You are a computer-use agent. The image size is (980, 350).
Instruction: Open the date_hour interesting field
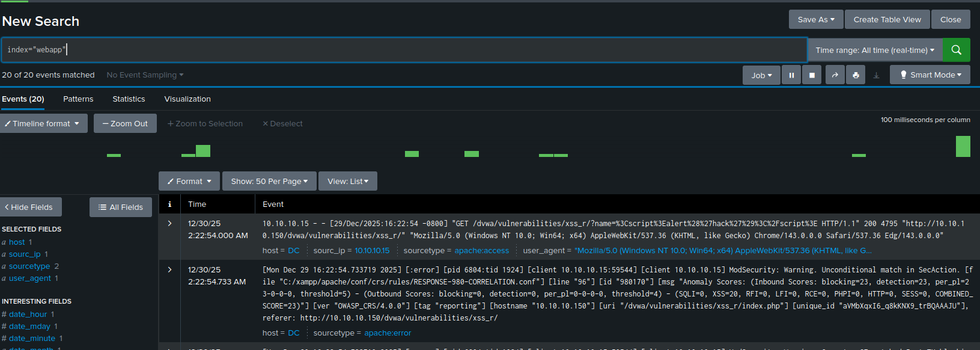[x=28, y=315]
